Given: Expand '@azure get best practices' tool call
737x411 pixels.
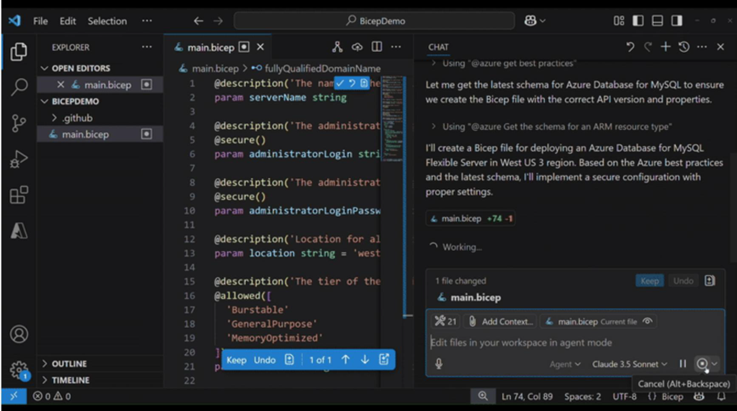Looking at the screenshot, I should tap(503, 64).
